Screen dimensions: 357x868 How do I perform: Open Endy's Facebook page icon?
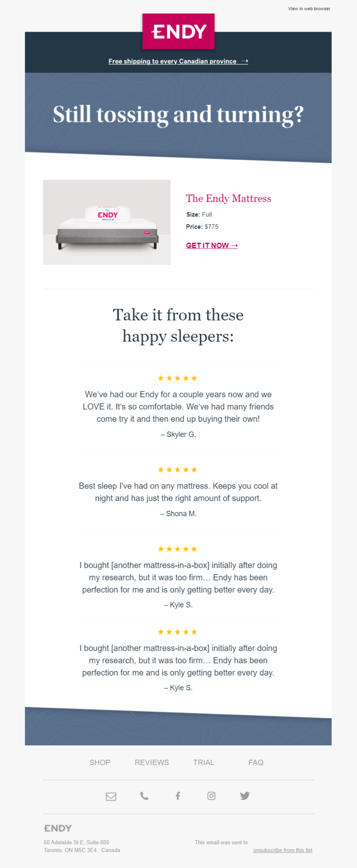[x=178, y=796]
